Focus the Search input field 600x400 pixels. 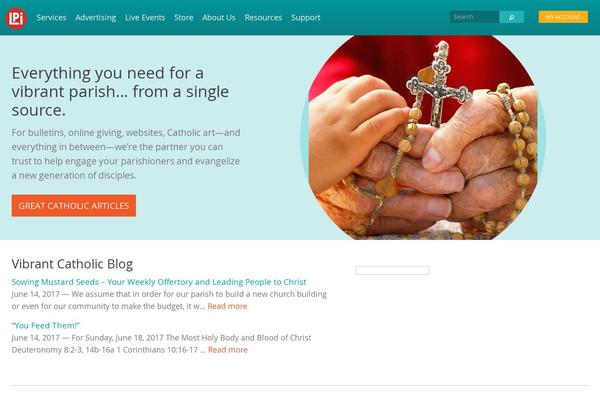(x=474, y=17)
